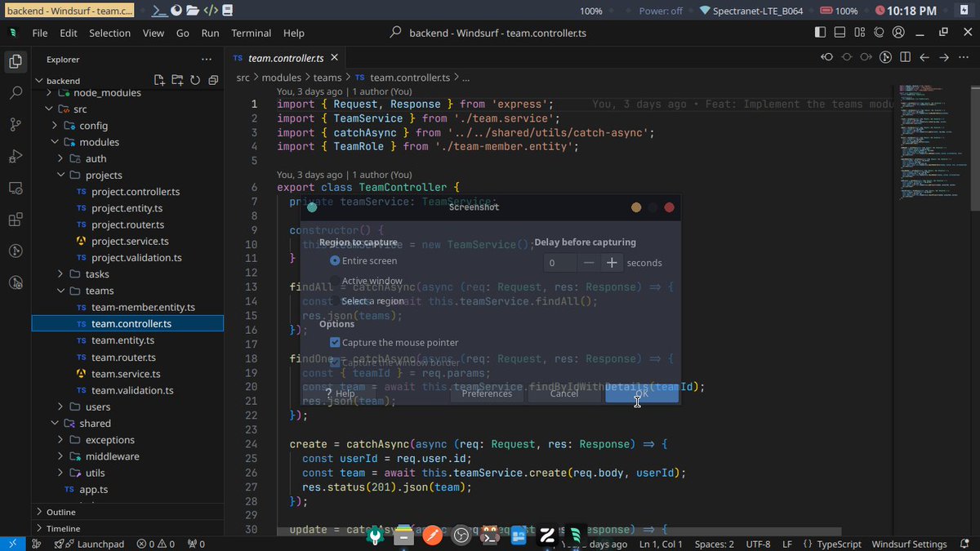The image size is (980, 551).
Task: Expand the Timeline section
Action: pyautogui.click(x=127, y=528)
